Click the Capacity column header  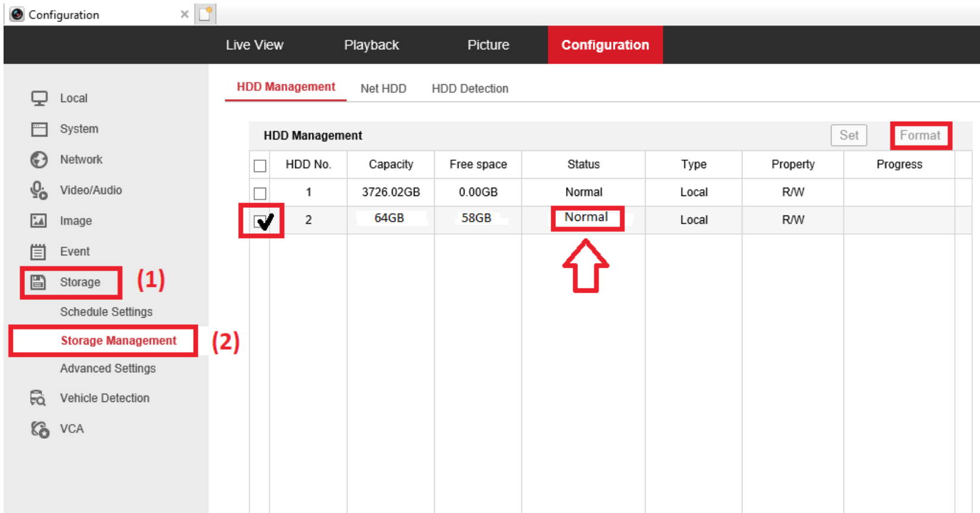click(x=391, y=164)
